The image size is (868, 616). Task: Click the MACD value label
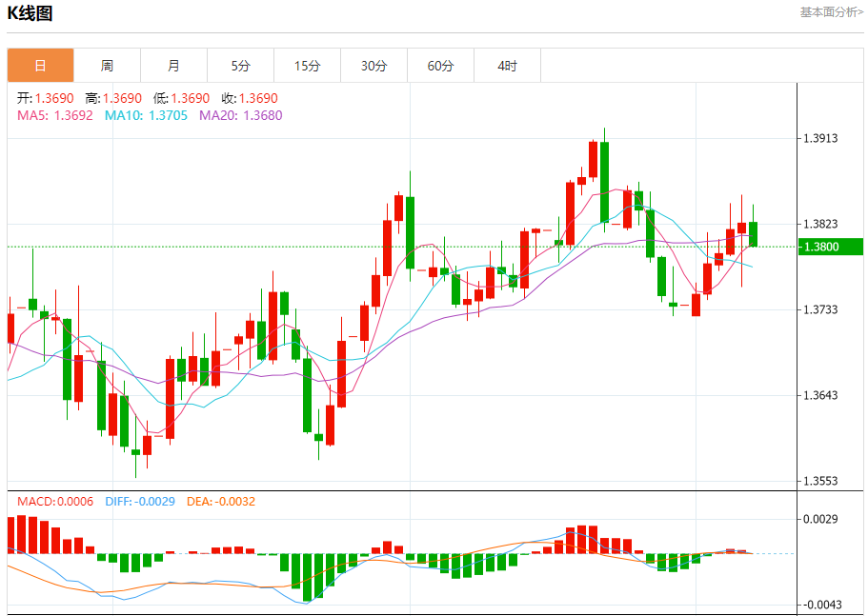coord(55,502)
